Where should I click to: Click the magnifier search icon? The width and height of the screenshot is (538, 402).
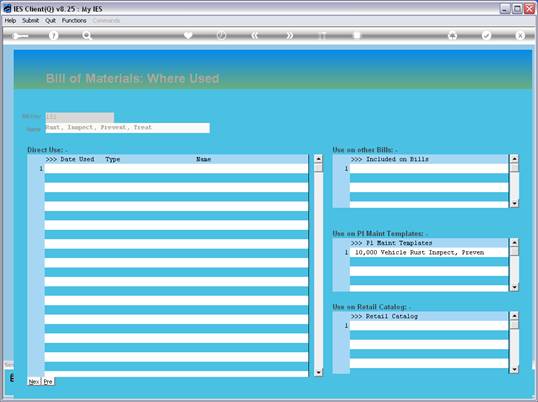87,36
